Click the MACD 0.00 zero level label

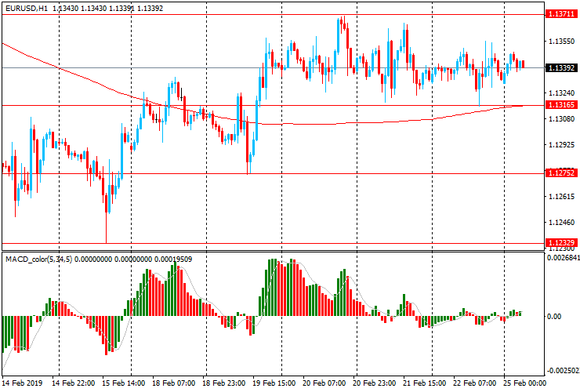[x=554, y=316]
